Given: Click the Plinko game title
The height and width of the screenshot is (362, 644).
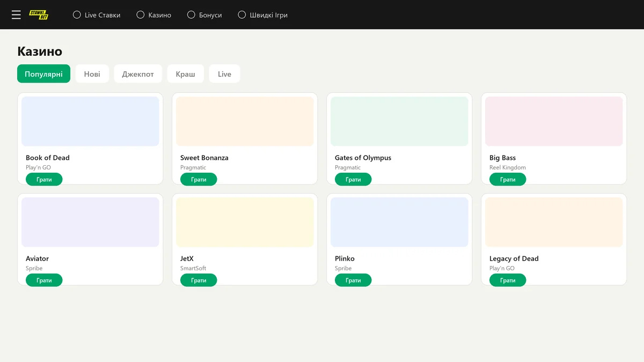Looking at the screenshot, I should (x=345, y=258).
